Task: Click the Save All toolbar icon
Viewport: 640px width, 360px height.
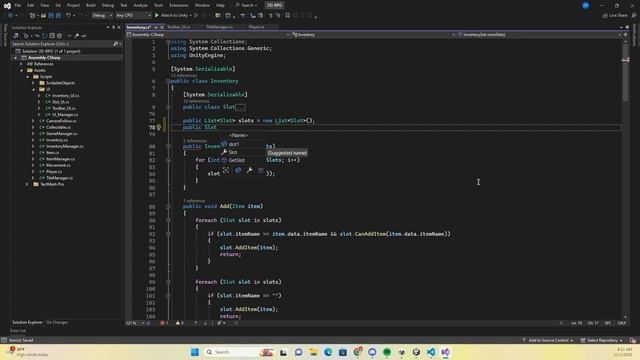Action: [58, 16]
